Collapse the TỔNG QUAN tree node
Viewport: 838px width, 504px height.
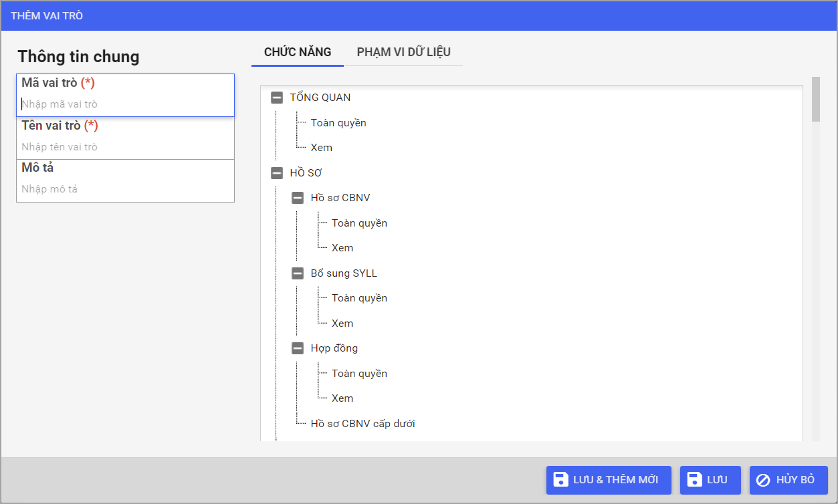(x=277, y=98)
